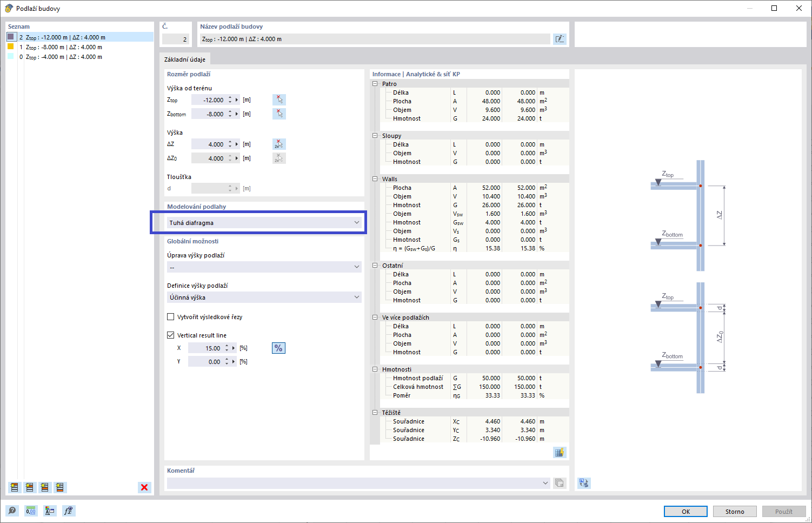The width and height of the screenshot is (812, 523).
Task: Click the pick-in-graphic icon next to Ztop
Action: tap(279, 100)
